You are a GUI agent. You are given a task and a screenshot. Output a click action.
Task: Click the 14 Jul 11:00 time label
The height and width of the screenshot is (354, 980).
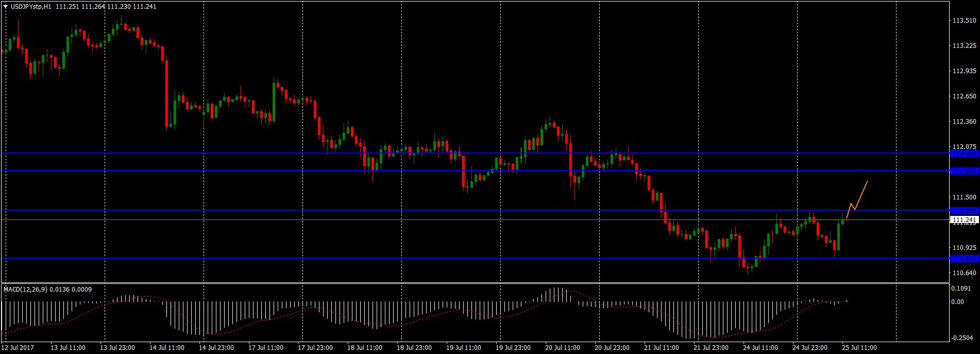pos(167,348)
